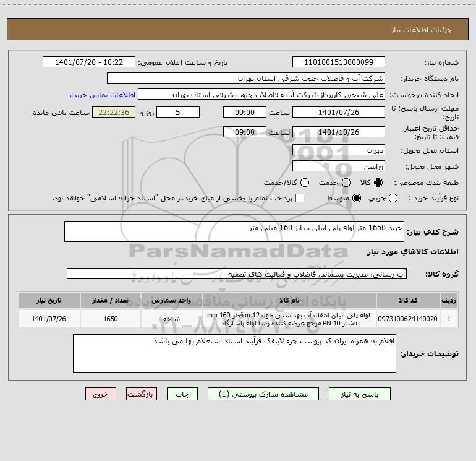This screenshot has height=461, width=476.
Task: Click the quantity cell 1650
Action: 111,319
